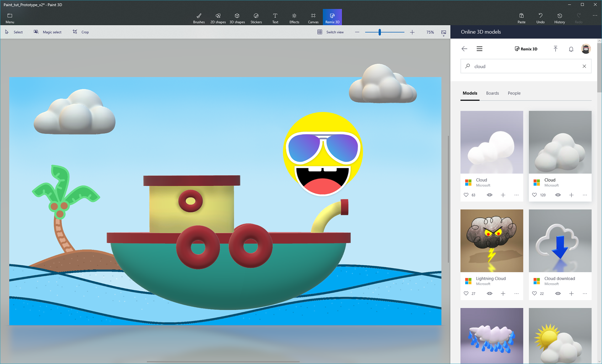Screen dimensions: 602x364
Task: Open the view options dropdown beside 75%
Action: [x=444, y=33]
